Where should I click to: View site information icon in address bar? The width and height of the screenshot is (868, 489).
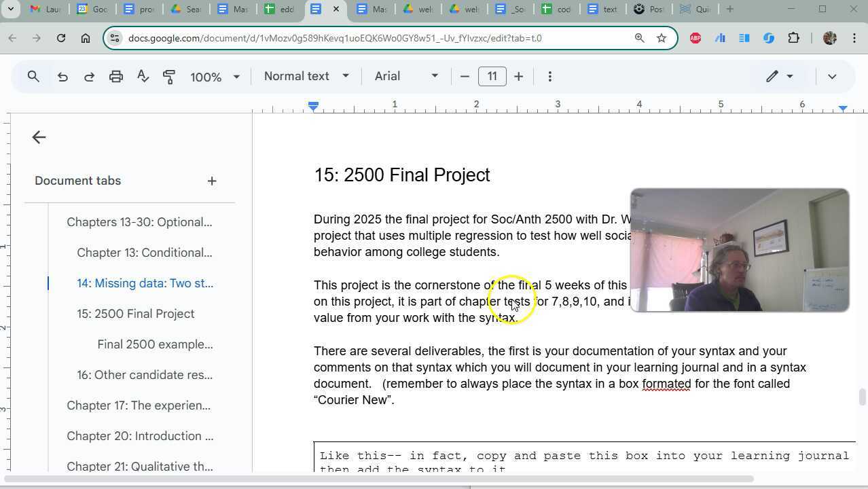[114, 38]
